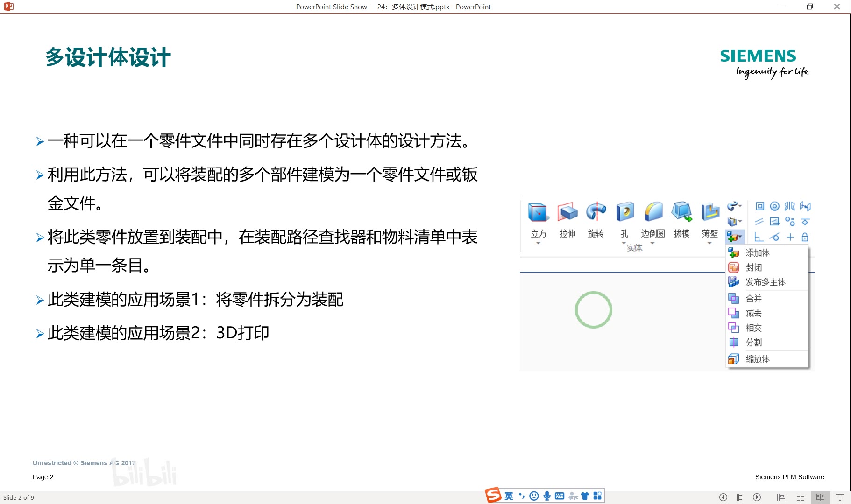Image resolution: width=851 pixels, height=504 pixels.
Task: Click the parallel lines constraint icon
Action: tap(759, 222)
